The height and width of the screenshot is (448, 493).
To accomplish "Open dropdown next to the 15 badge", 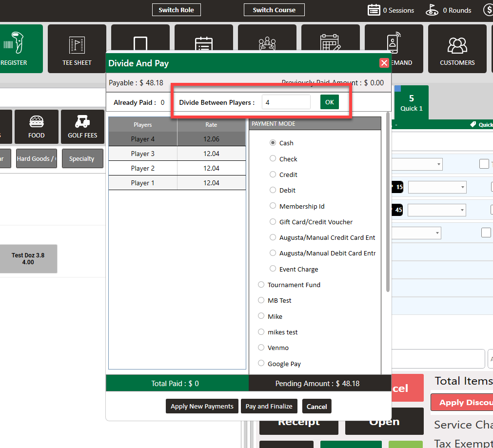I will click(x=437, y=187).
